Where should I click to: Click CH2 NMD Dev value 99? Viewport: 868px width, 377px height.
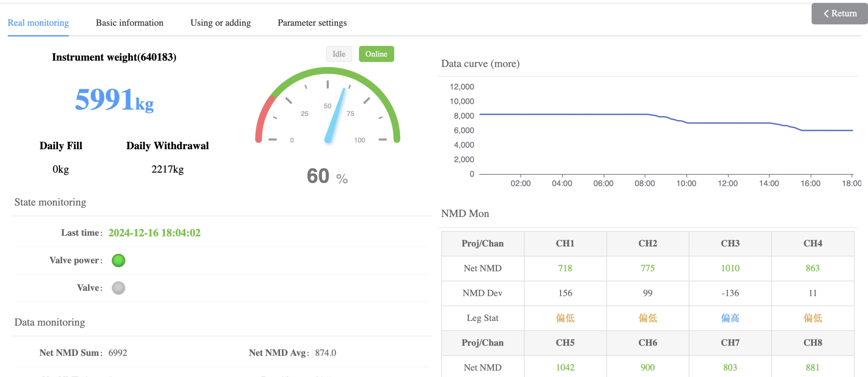tap(648, 293)
